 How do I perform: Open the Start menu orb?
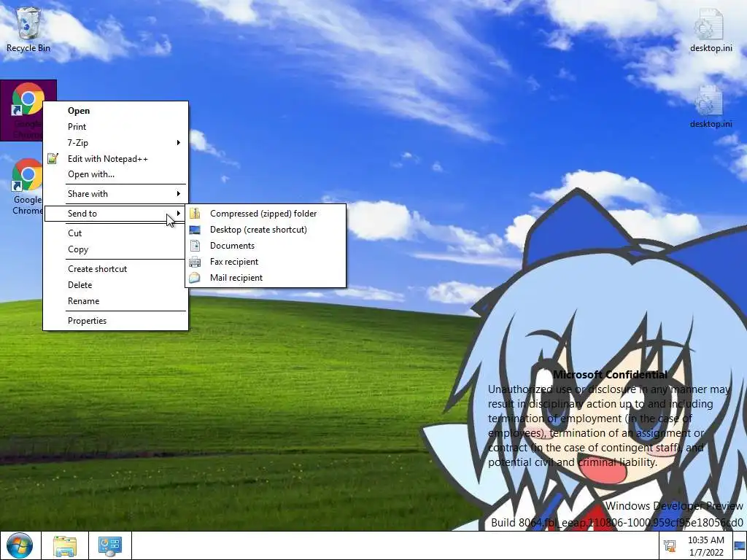point(20,545)
